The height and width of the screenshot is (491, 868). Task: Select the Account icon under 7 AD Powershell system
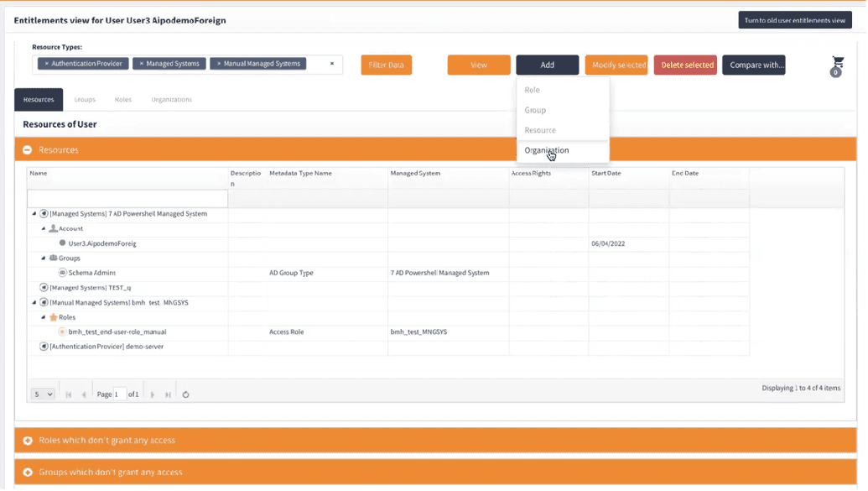(x=53, y=228)
